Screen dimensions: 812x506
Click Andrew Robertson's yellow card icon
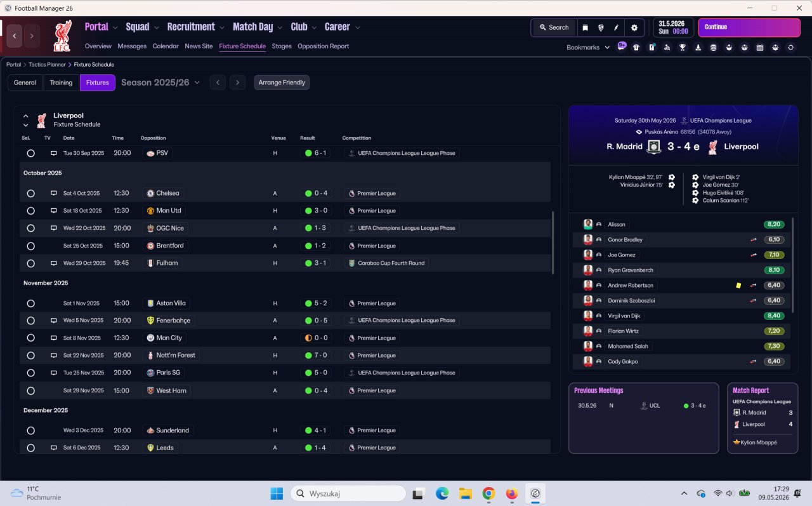[738, 285]
